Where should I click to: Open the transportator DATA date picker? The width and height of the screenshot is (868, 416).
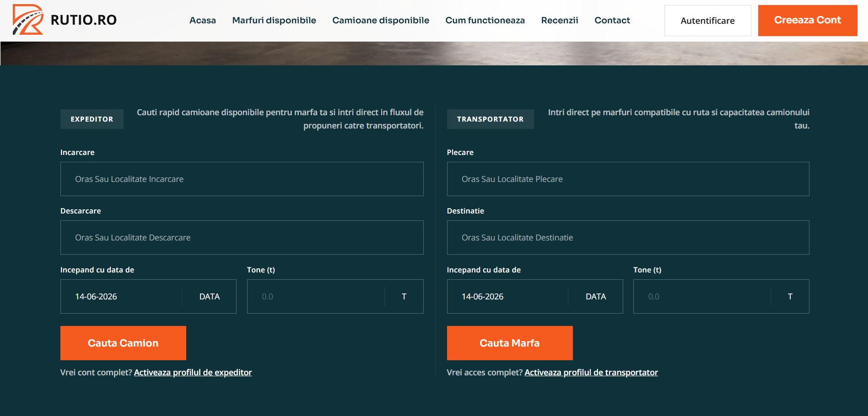coord(596,296)
